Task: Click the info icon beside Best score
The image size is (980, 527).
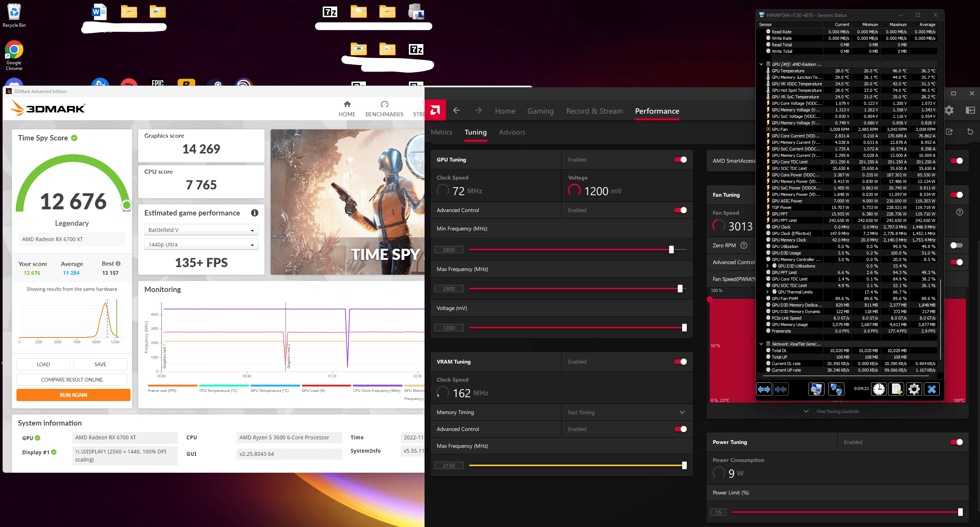Action: [x=118, y=263]
